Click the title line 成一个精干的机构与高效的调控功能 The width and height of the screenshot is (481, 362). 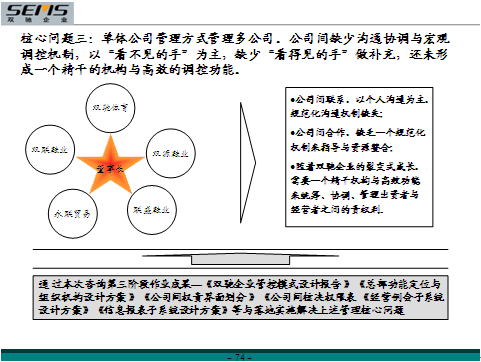[x=130, y=70]
